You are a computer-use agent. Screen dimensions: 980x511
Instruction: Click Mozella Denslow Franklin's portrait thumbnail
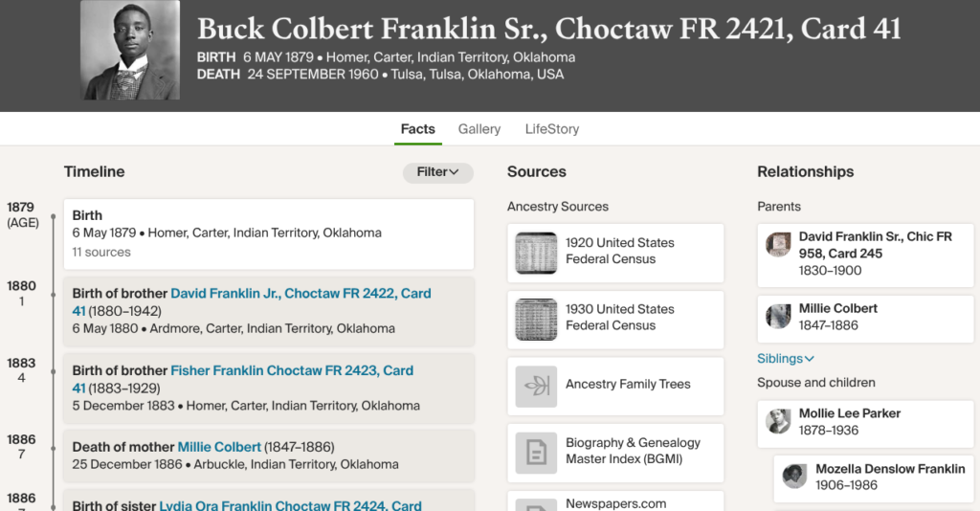[x=795, y=477]
